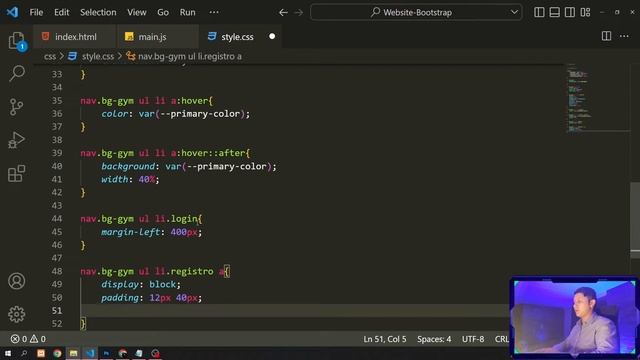Go back with the left arrow
640x360 pixels.
(x=283, y=13)
